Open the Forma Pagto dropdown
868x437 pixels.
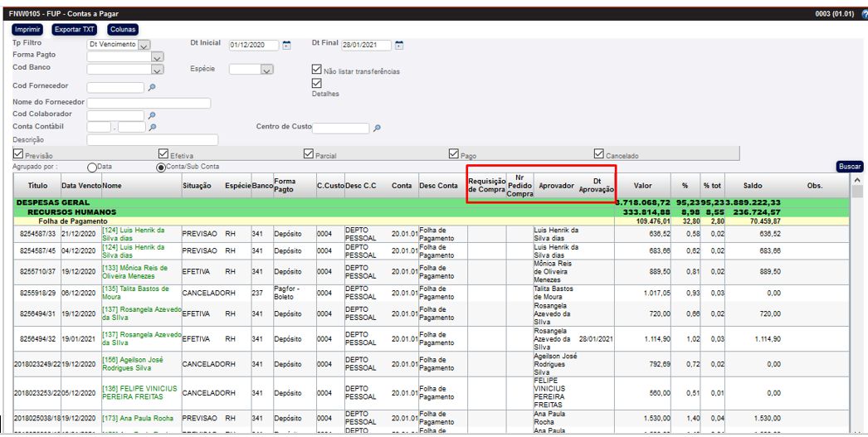click(x=157, y=57)
